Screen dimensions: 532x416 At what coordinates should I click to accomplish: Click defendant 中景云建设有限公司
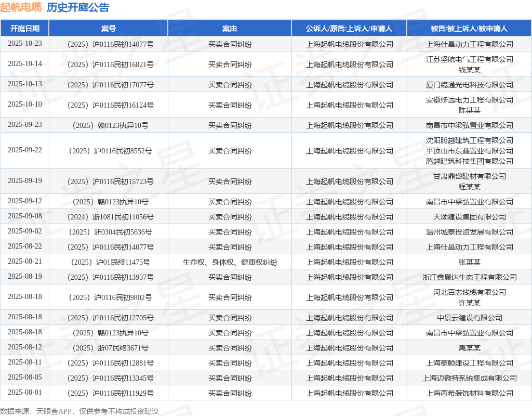pyautogui.click(x=470, y=318)
